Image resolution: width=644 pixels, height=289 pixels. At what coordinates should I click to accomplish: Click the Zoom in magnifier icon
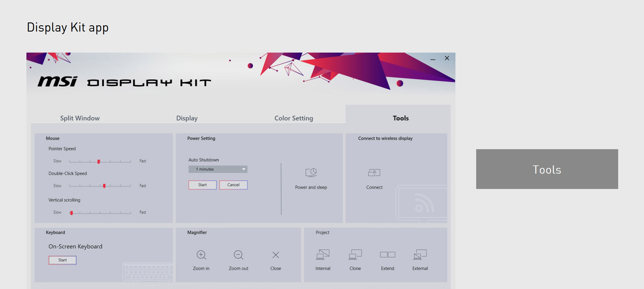point(201,255)
